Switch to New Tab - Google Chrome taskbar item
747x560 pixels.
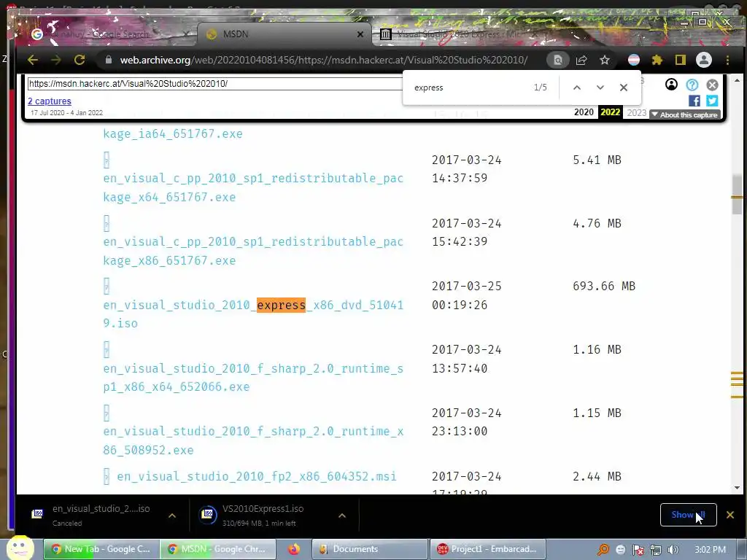click(x=101, y=549)
